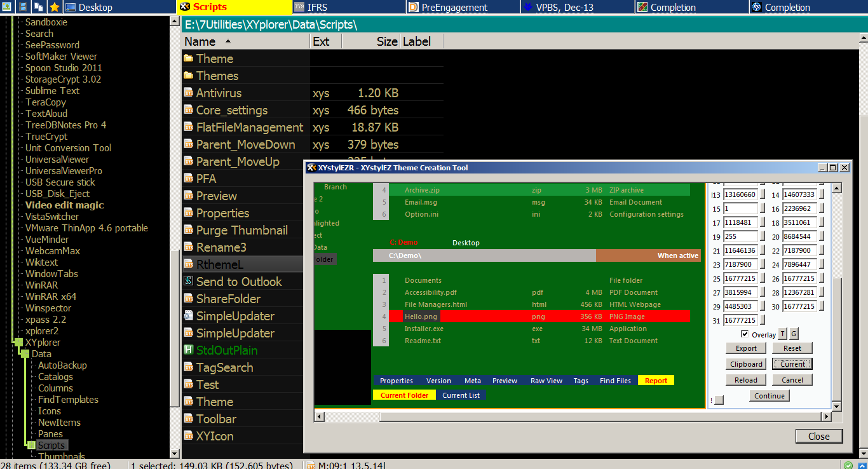Click the Export button
Image resolution: width=868 pixels, height=469 pixels.
click(x=746, y=348)
